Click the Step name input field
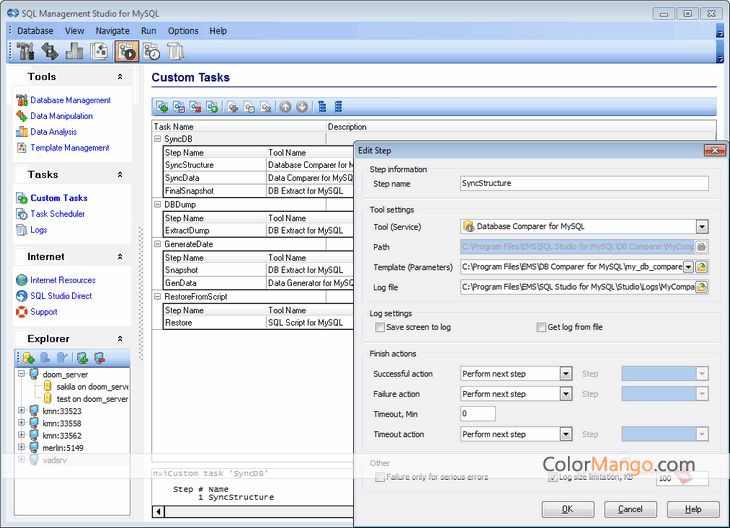The image size is (730, 528). [584, 183]
